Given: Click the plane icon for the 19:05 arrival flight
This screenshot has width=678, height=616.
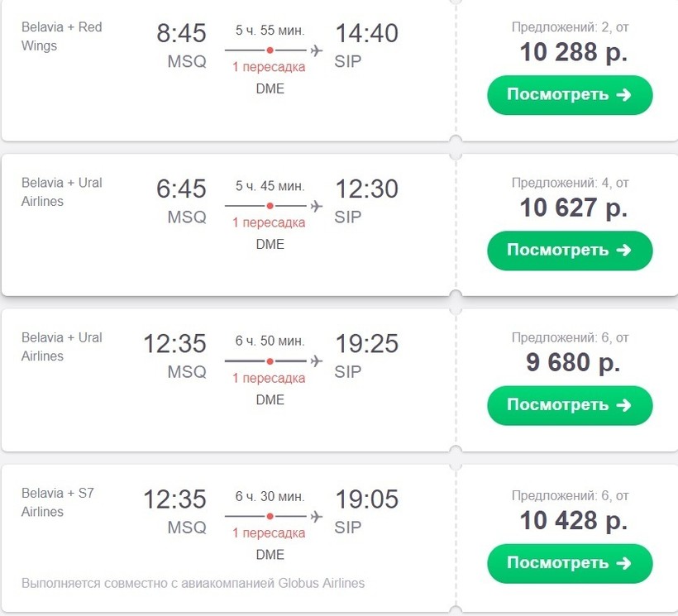Looking at the screenshot, I should [x=315, y=516].
